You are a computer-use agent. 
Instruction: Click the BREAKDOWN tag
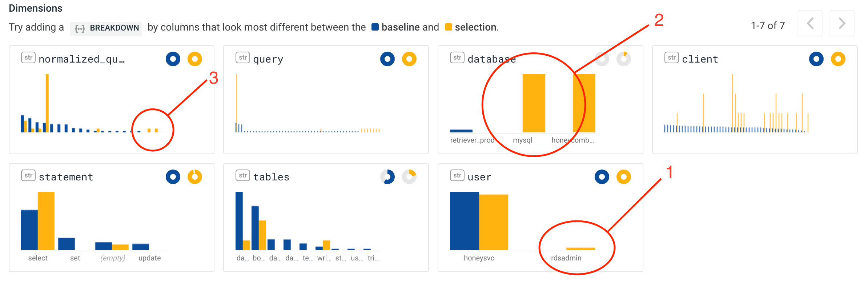106,28
